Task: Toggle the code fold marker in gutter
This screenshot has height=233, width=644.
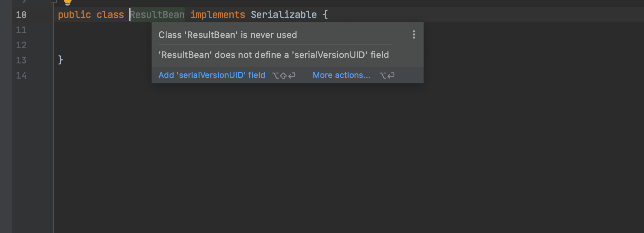Action: coord(53,1)
